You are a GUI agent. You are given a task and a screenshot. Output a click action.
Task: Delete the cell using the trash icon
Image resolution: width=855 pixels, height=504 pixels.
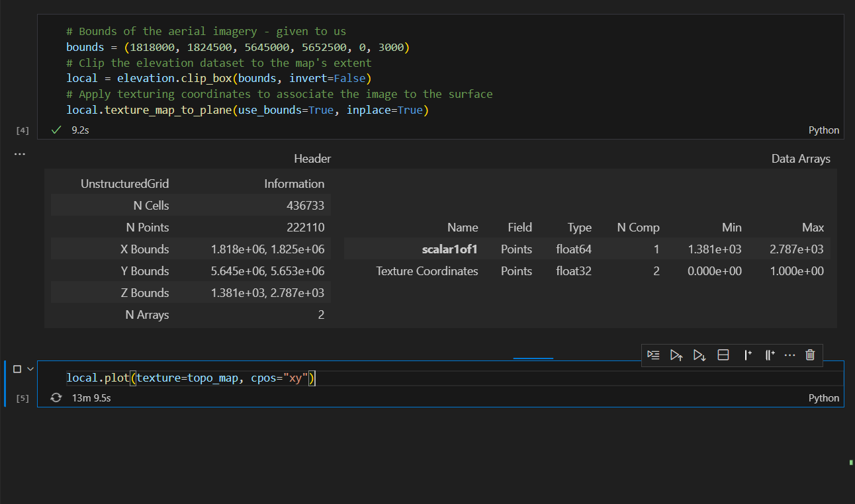[x=810, y=355]
